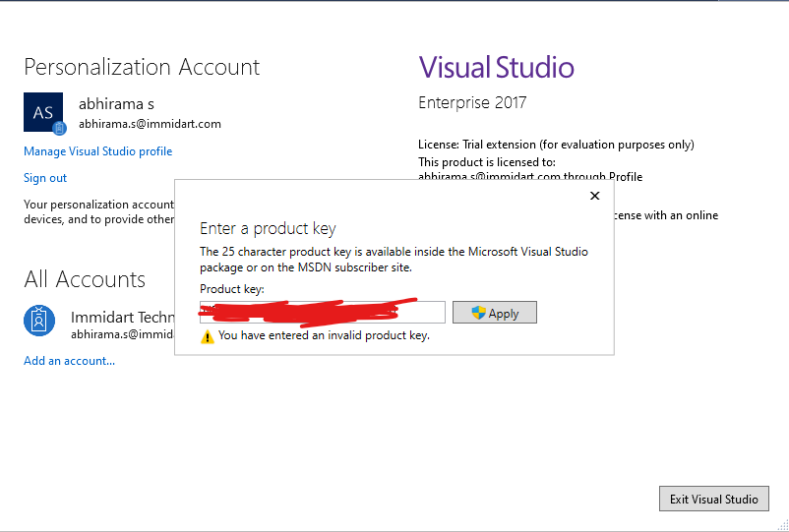Click the 'abhirama s' account name
The image size is (789, 532).
(116, 104)
